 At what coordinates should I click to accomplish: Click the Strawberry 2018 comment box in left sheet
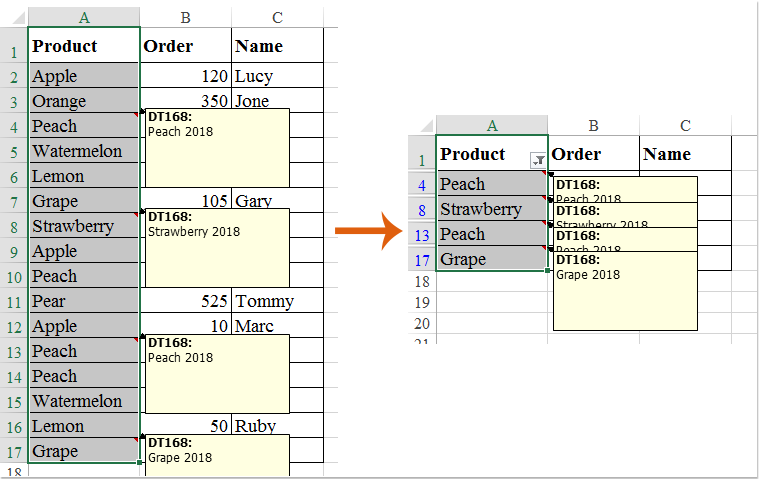click(x=216, y=248)
